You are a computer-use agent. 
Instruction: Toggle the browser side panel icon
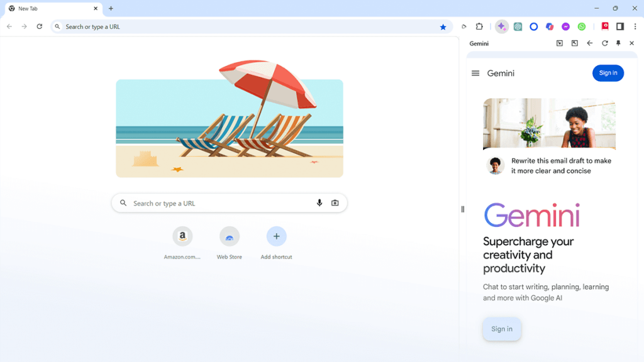pos(620,26)
